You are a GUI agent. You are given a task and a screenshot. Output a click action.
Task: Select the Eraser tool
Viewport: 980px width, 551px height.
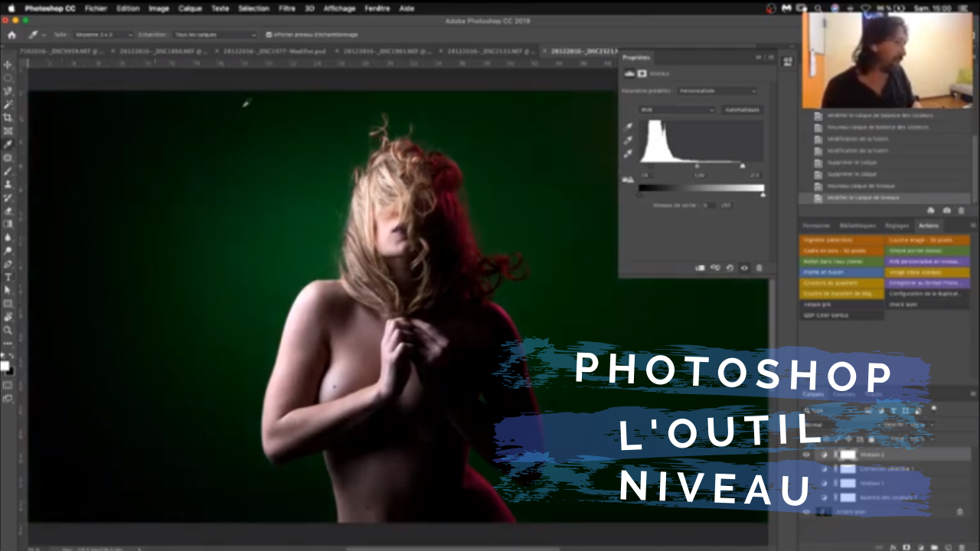pos(8,210)
